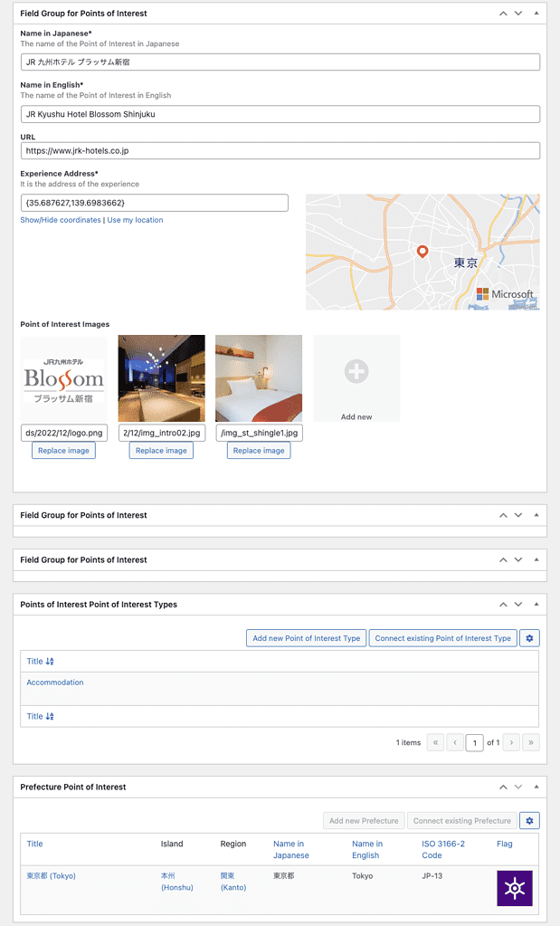Viewport: 560px width, 926px height.
Task: Sort by Name in Japanese column
Action: 291,849
